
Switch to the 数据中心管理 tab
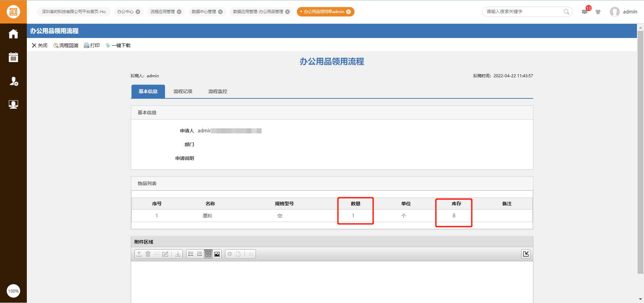[x=204, y=12]
